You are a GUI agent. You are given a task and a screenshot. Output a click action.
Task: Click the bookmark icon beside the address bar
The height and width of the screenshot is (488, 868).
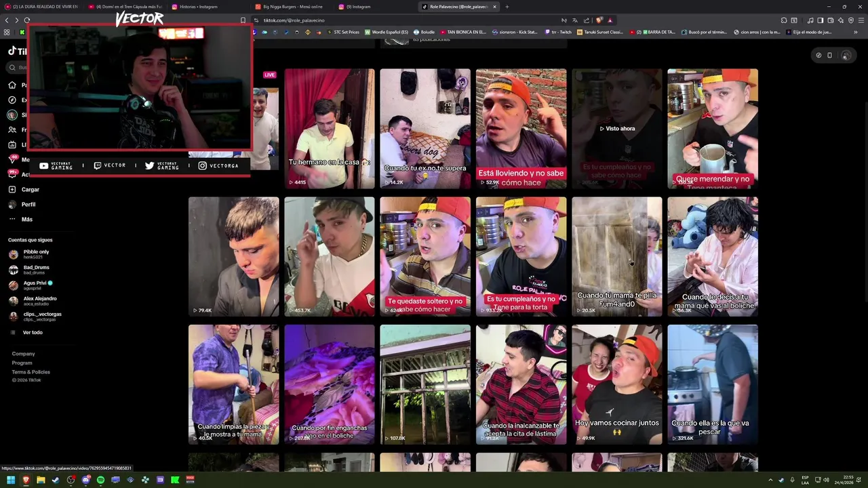[243, 20]
